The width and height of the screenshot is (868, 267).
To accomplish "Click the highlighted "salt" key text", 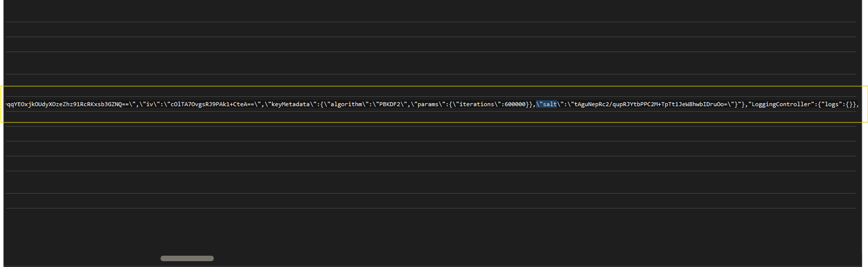I will [x=549, y=105].
